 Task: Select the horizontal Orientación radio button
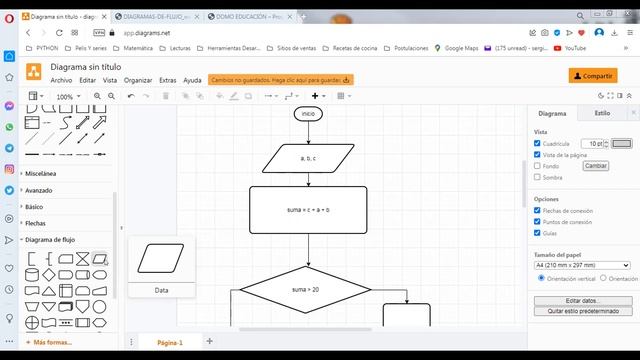(x=603, y=278)
